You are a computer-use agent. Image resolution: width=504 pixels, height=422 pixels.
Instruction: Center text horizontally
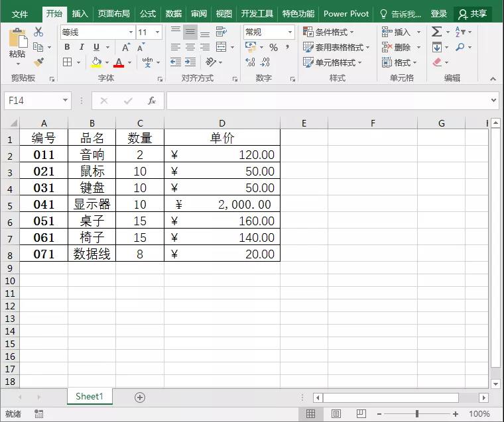pos(190,47)
